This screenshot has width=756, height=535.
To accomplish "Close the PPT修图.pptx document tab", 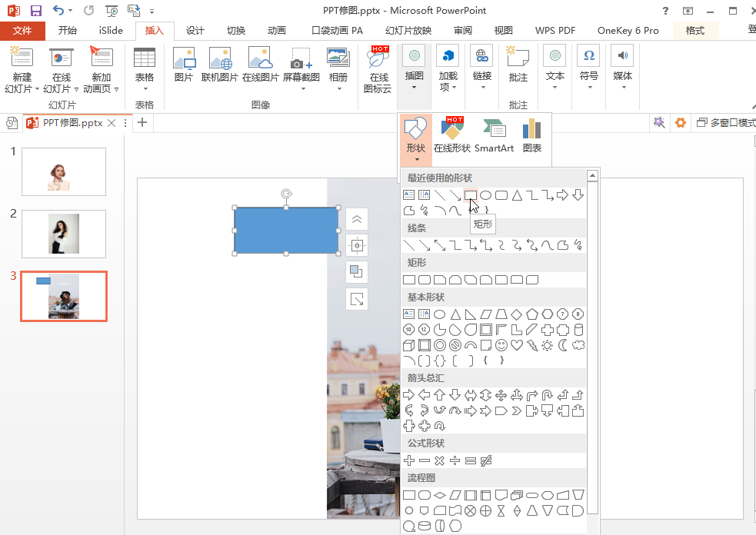I will (112, 123).
